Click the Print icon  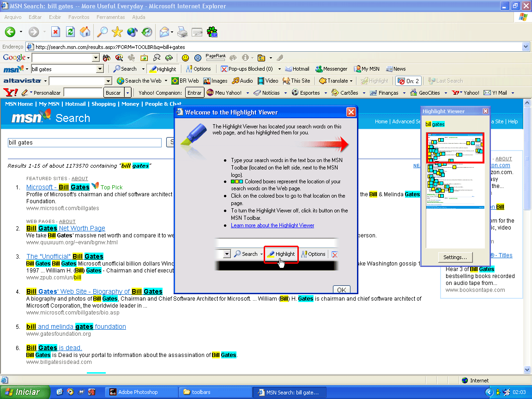coord(182,32)
